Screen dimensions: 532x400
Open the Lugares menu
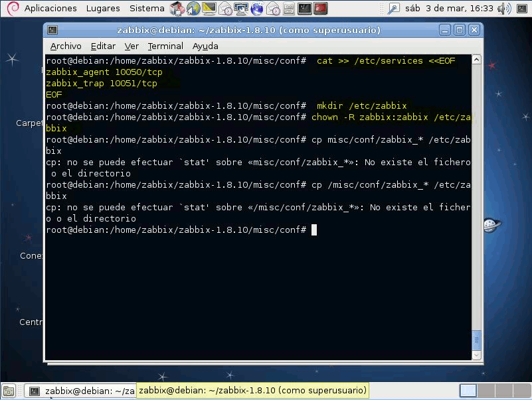(103, 9)
